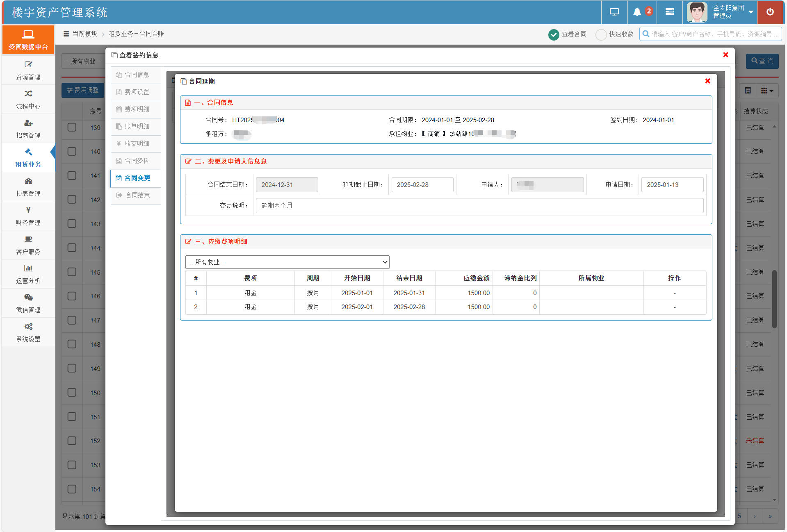
Task: Click the 合同结束日期 field 2024-12-31
Action: click(287, 184)
